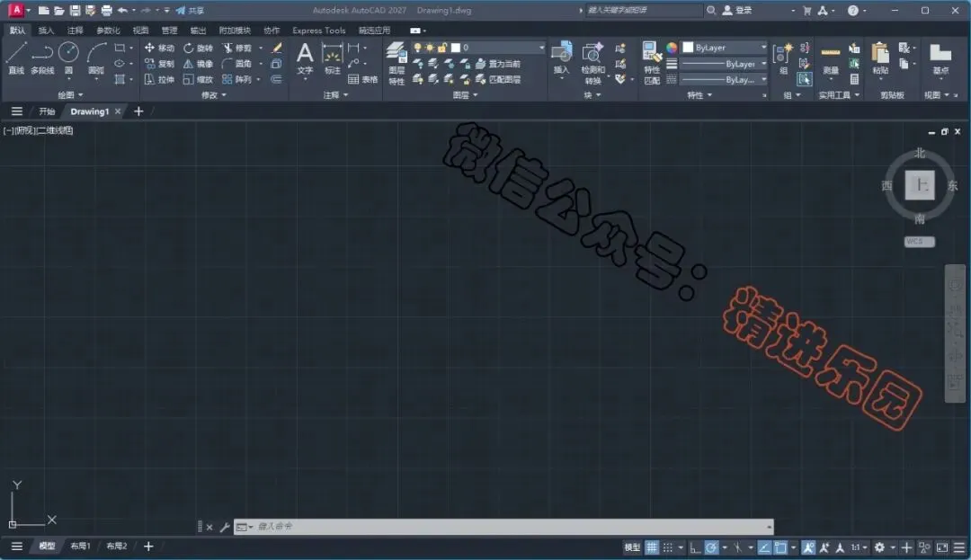Click the 缩放 (Scale) tool

[198, 79]
